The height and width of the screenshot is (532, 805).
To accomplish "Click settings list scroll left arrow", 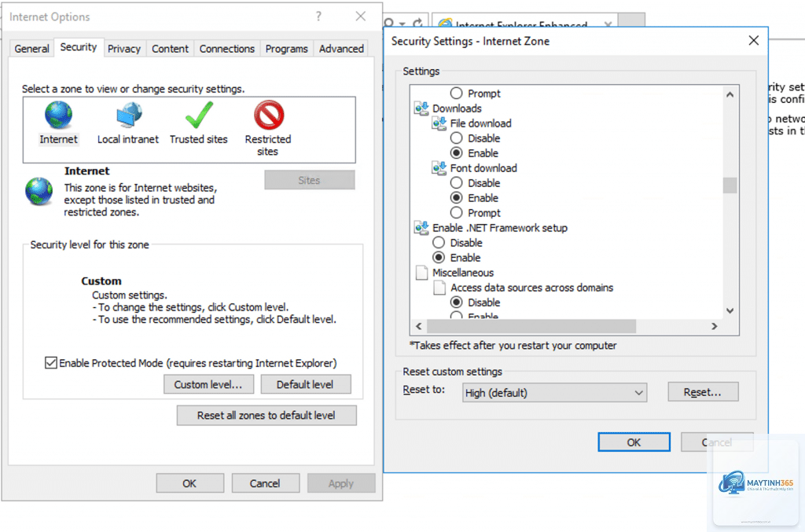I will [419, 326].
